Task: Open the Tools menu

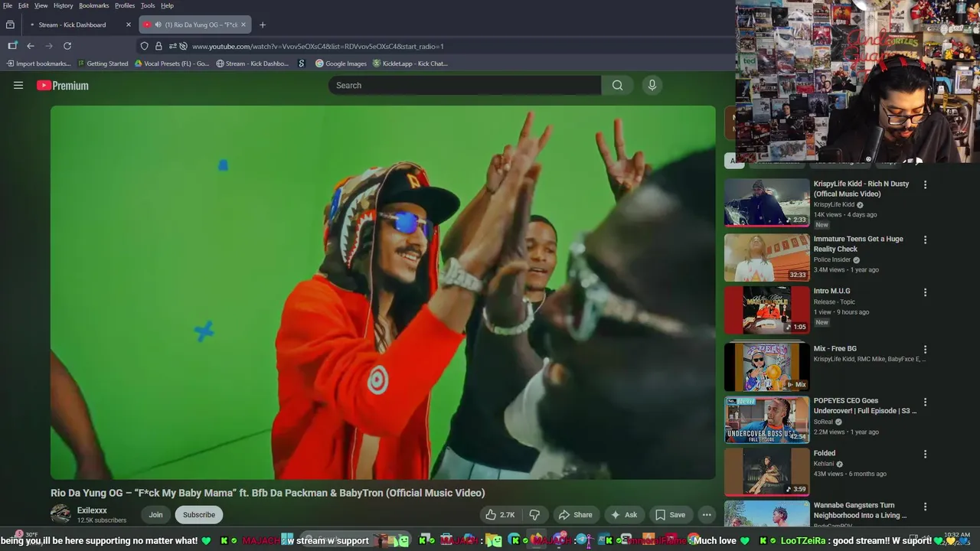Action: (148, 5)
